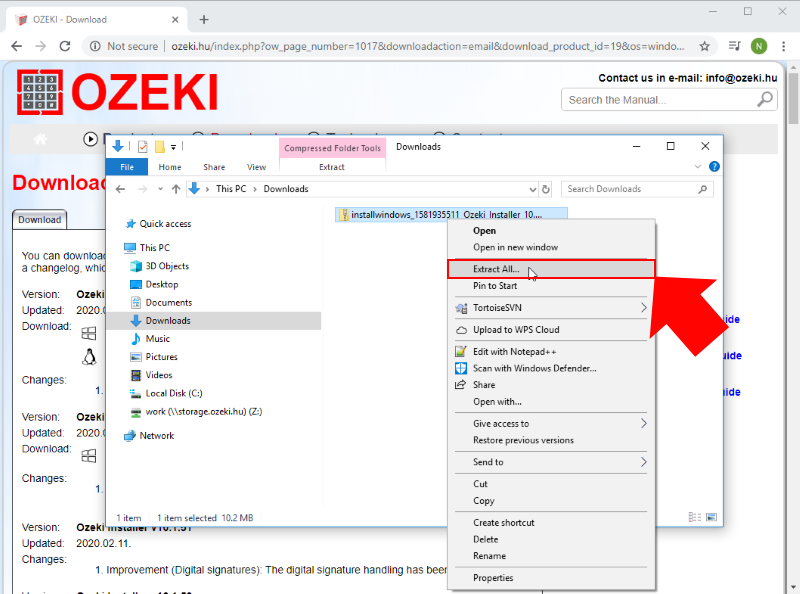
Task: Open the Properties quick access icon
Action: click(x=141, y=147)
